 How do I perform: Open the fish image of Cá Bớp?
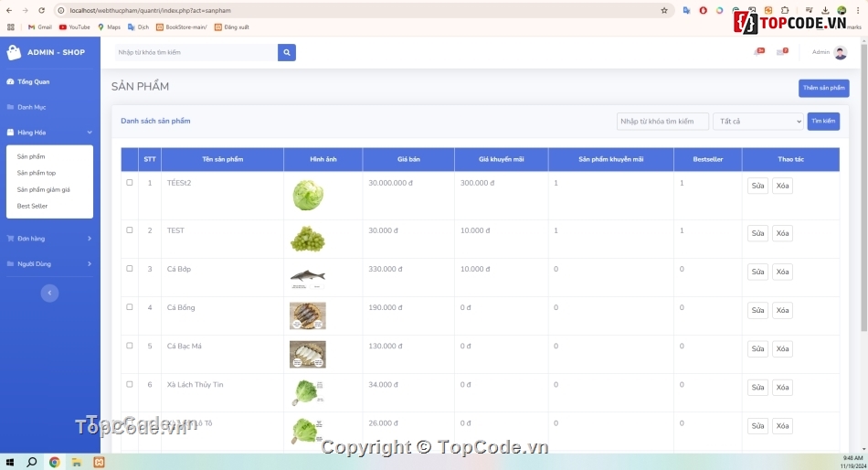pos(308,278)
